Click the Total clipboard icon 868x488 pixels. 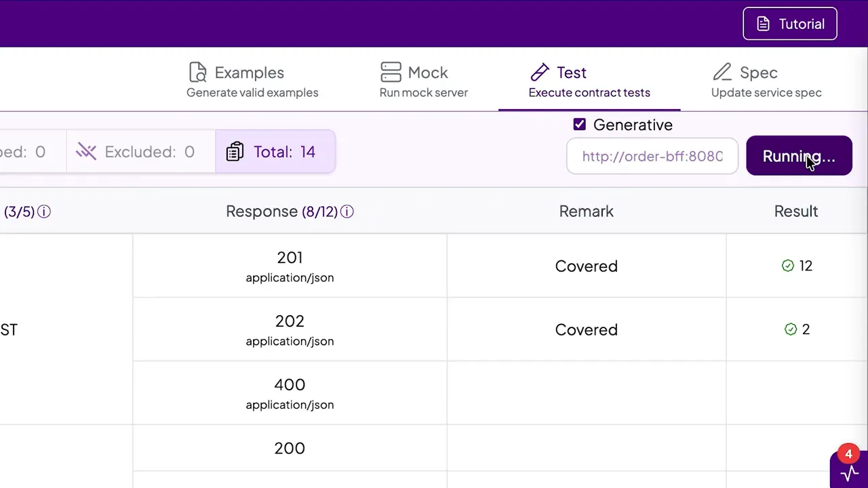235,151
